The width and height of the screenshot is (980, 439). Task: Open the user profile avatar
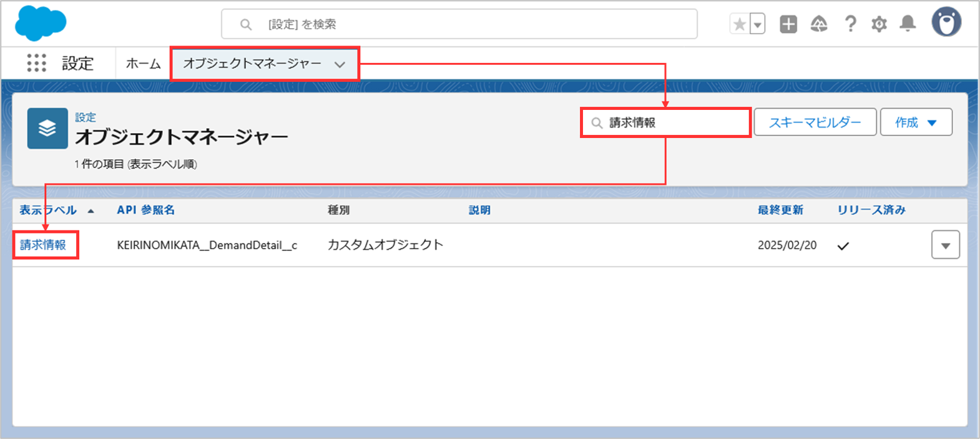coord(946,23)
